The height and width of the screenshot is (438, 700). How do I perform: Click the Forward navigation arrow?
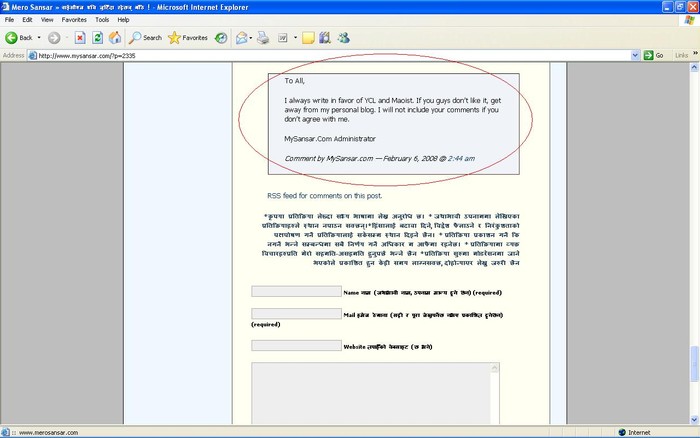[54, 37]
